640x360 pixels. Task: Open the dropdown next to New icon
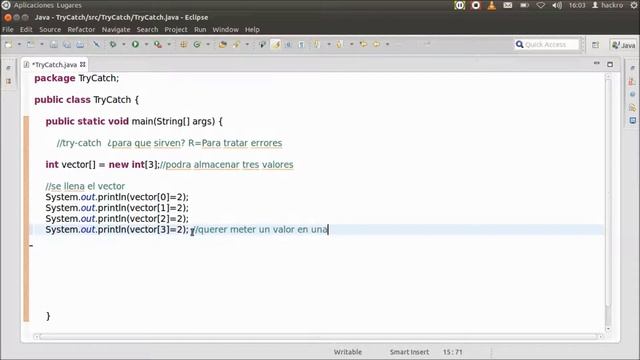click(x=19, y=44)
